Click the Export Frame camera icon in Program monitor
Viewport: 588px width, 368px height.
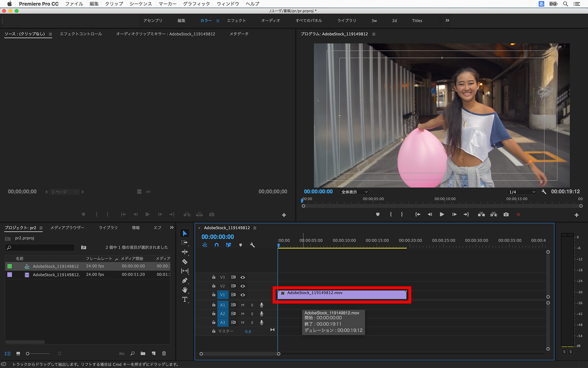coord(506,214)
